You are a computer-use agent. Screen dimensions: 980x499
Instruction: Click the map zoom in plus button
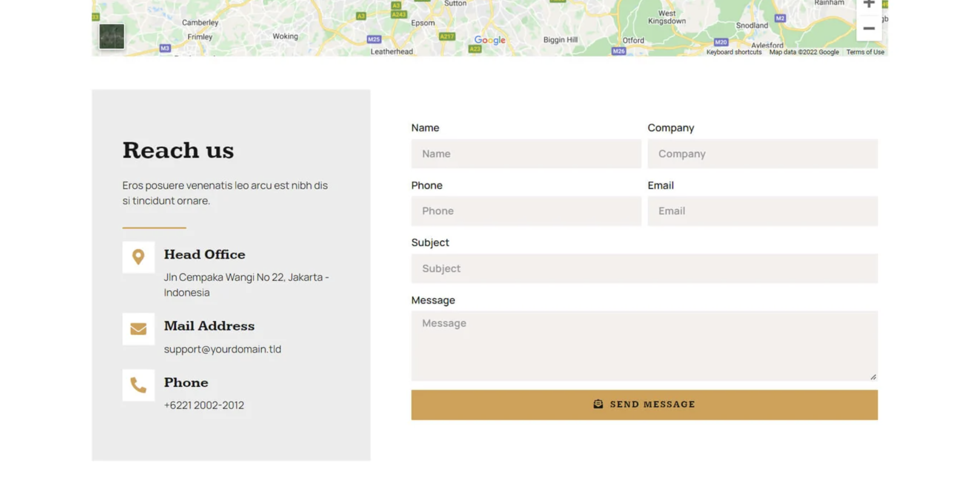[x=868, y=5]
